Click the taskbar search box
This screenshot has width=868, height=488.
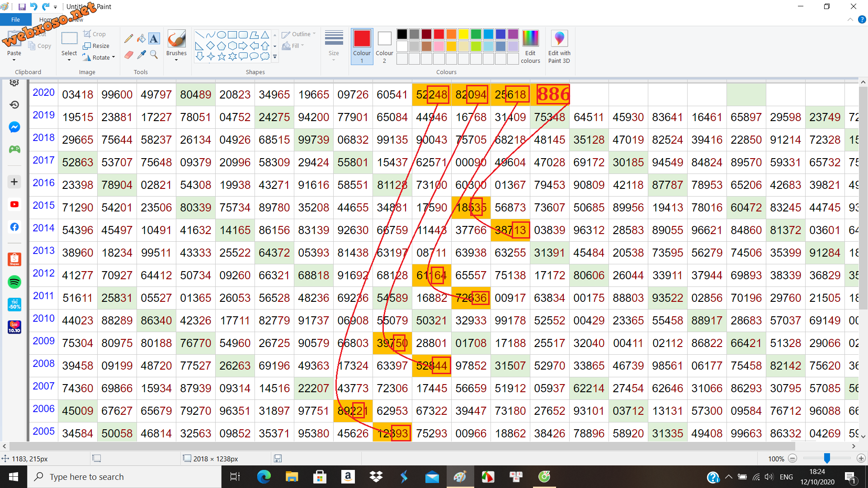point(124,477)
